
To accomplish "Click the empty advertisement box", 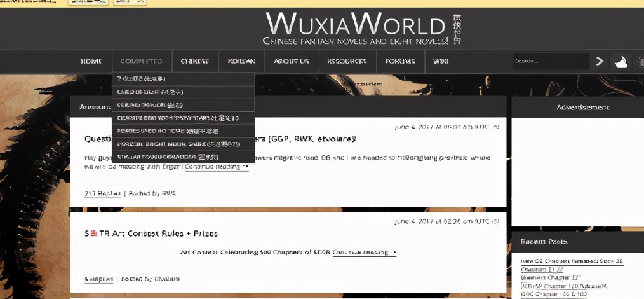I will pos(578,172).
